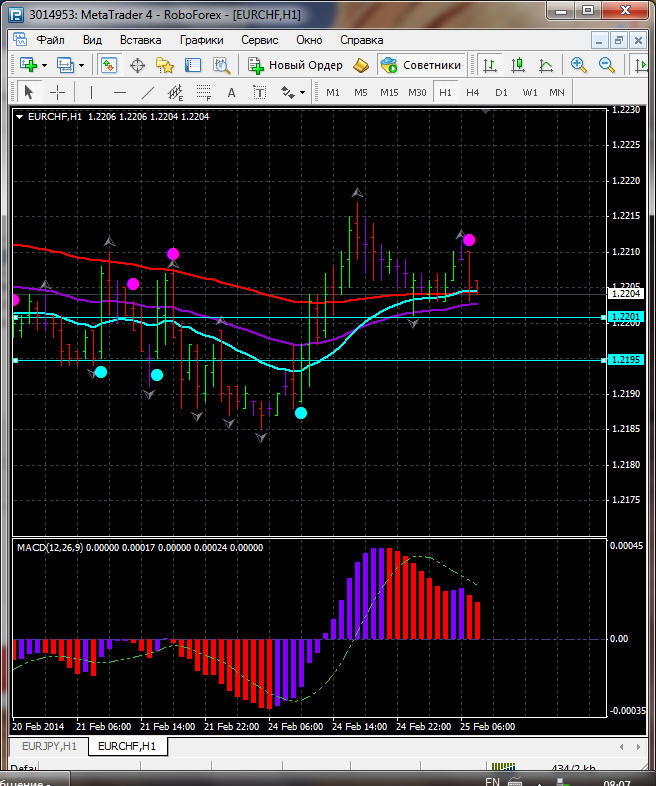The width and height of the screenshot is (656, 786).
Task: Expand the profiles dropdown arrow
Action: pyautogui.click(x=81, y=65)
